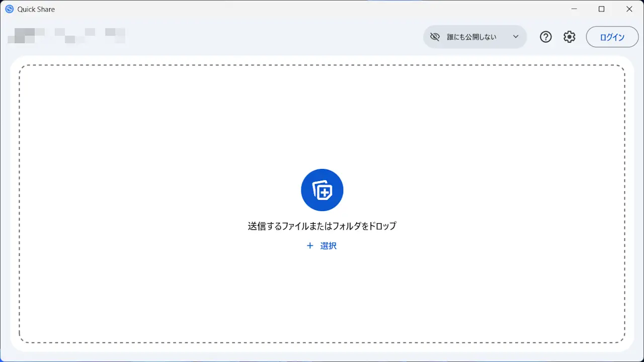The image size is (644, 362).
Task: Close the Quick Share window
Action: point(629,9)
